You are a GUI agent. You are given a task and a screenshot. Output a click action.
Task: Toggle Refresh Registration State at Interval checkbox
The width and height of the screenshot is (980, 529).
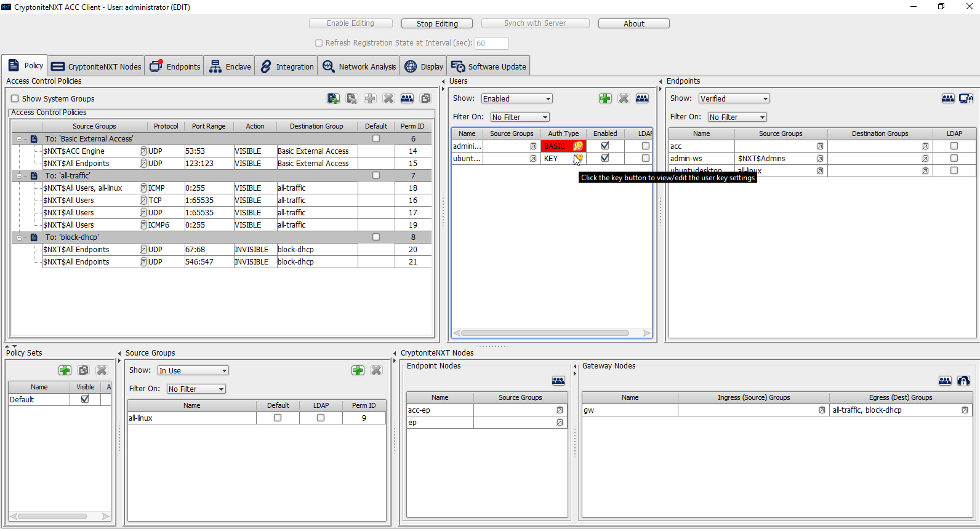[x=319, y=43]
